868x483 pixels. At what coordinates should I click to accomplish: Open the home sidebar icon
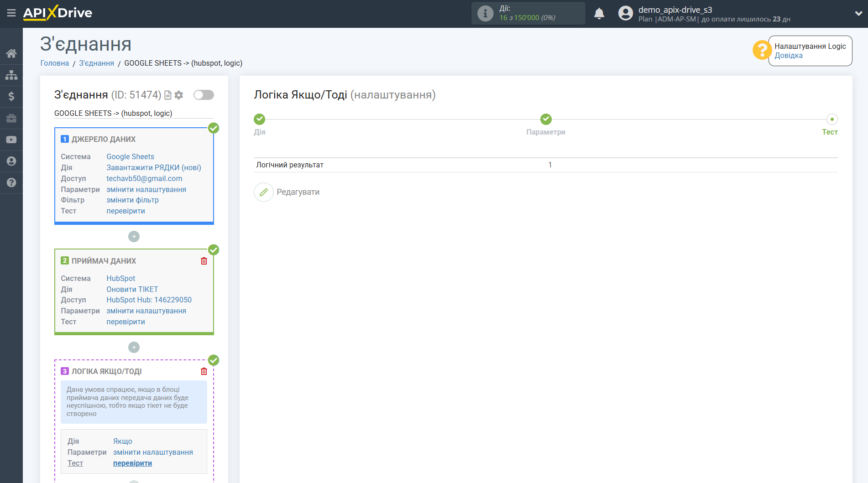coord(11,53)
